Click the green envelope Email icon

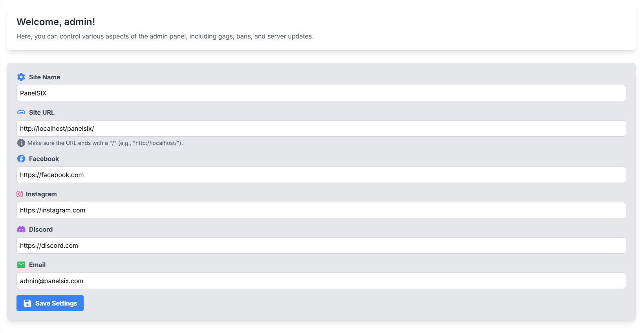[21, 265]
